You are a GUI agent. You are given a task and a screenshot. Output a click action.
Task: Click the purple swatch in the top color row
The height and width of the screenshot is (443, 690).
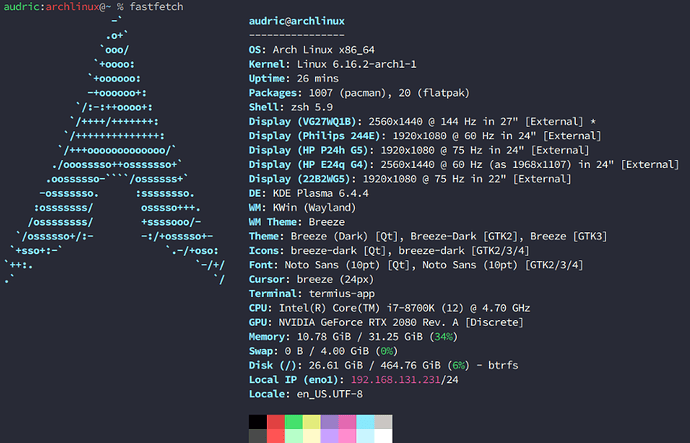click(x=330, y=422)
